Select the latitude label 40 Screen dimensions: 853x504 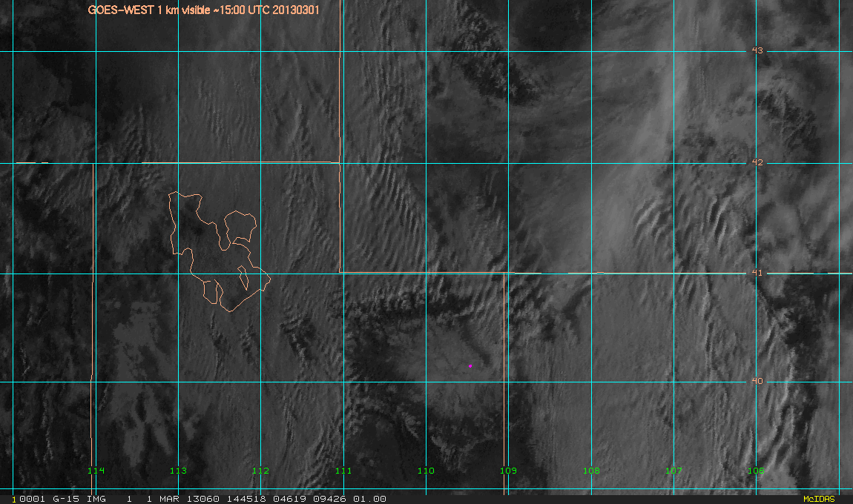pyautogui.click(x=757, y=381)
